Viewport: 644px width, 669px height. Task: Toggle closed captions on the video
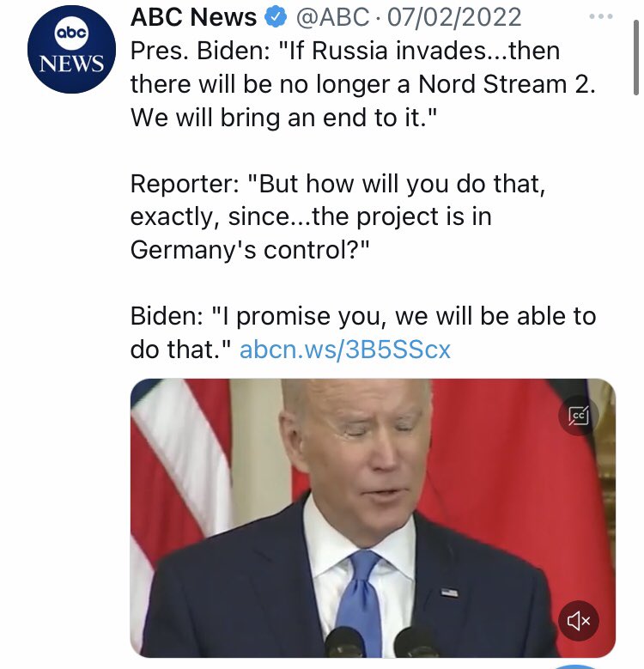coord(579,415)
